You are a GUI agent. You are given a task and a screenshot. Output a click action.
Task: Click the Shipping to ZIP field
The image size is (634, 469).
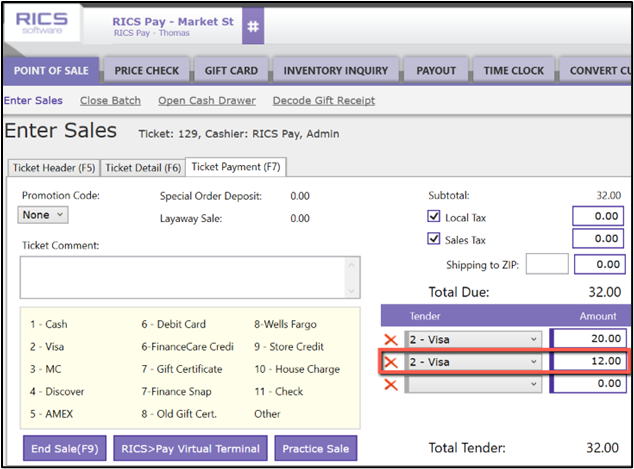click(547, 264)
